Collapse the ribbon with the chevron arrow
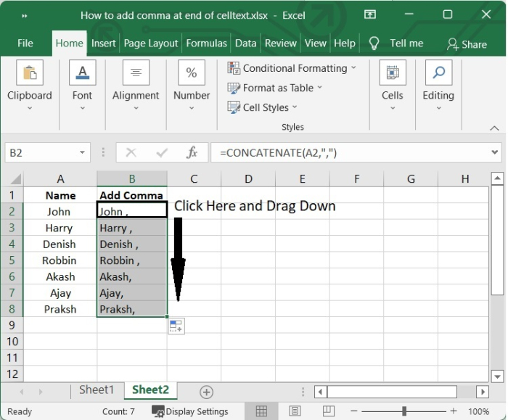The image size is (508, 420). [x=495, y=128]
